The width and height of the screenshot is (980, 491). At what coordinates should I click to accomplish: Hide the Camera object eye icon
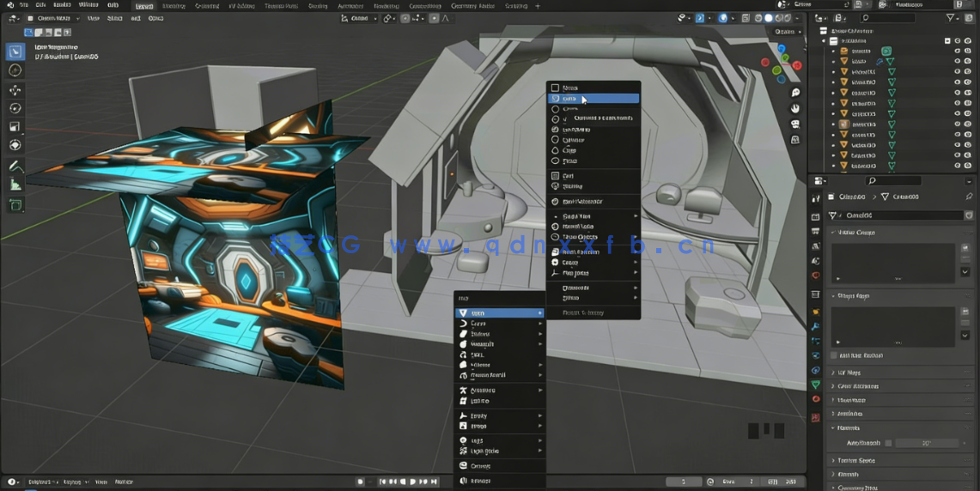coord(958,52)
